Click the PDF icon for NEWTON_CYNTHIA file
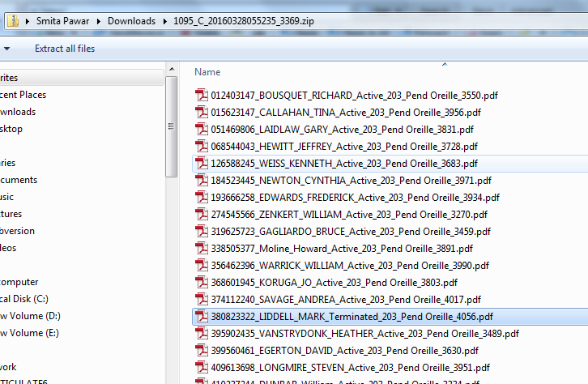This screenshot has width=588, height=384. 202,180
